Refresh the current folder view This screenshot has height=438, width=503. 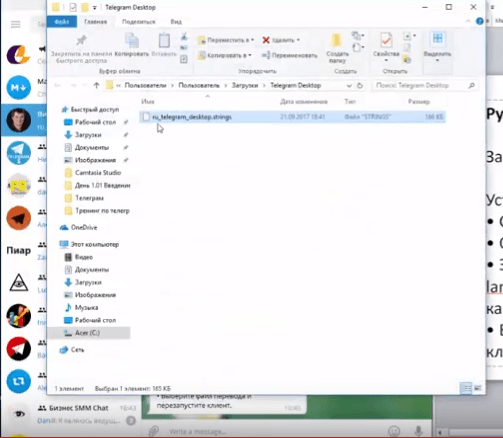360,86
